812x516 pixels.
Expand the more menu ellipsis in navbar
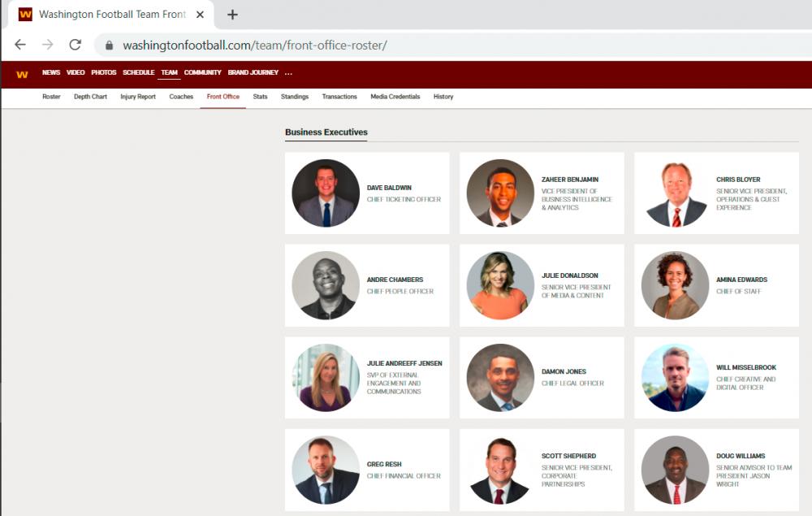click(288, 73)
